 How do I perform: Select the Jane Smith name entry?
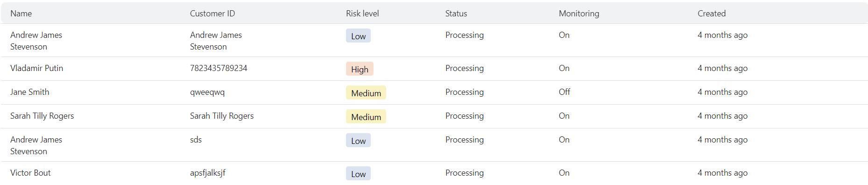click(x=30, y=92)
